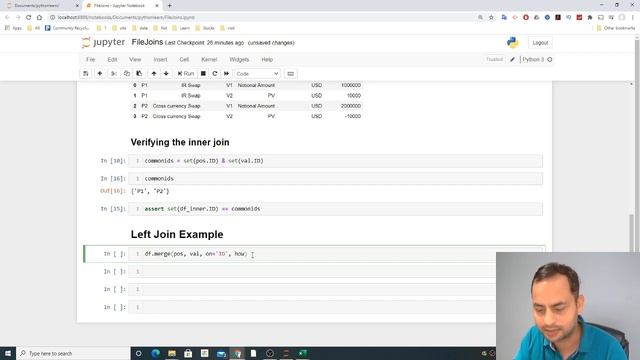This screenshot has height=360, width=640.
Task: Click the Trusted notebook indicator
Action: [494, 60]
